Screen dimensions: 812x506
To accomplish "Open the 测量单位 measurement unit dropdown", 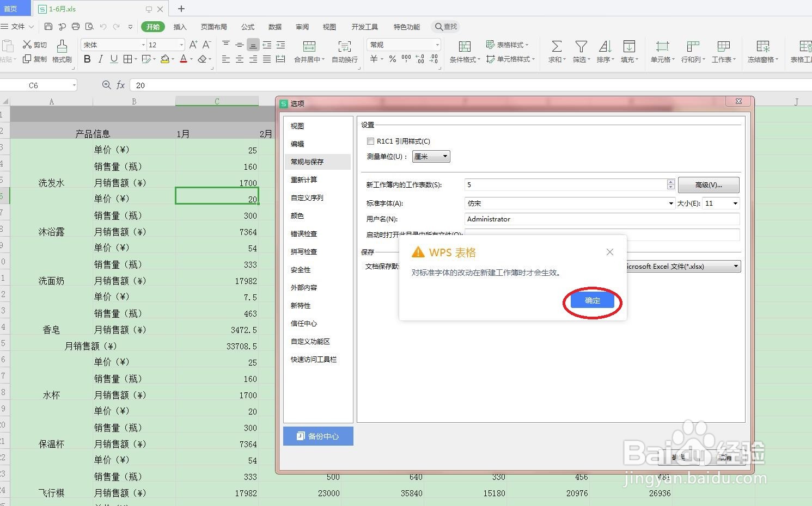I will point(431,156).
